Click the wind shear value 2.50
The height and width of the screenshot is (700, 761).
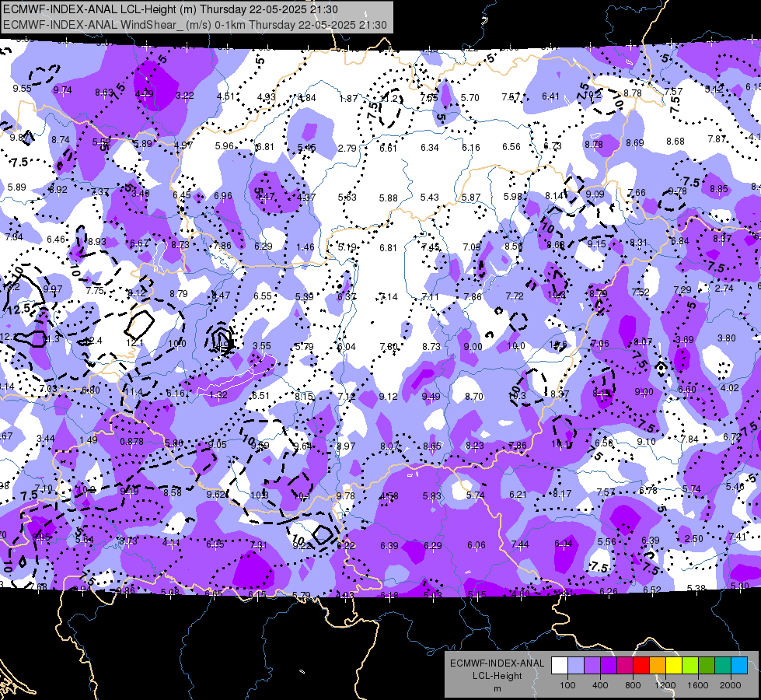click(693, 539)
